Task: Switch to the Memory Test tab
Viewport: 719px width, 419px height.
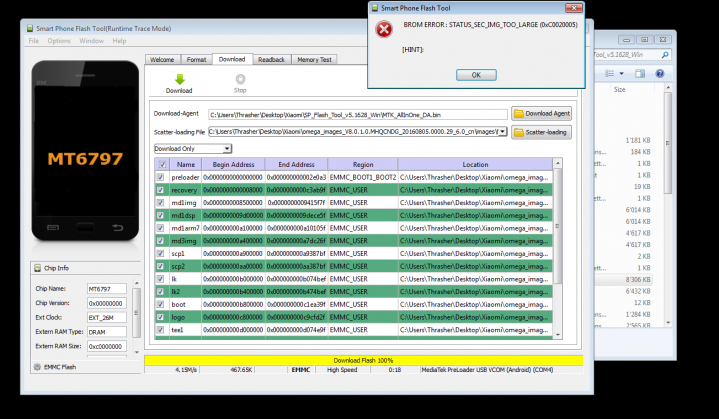Action: [314, 60]
